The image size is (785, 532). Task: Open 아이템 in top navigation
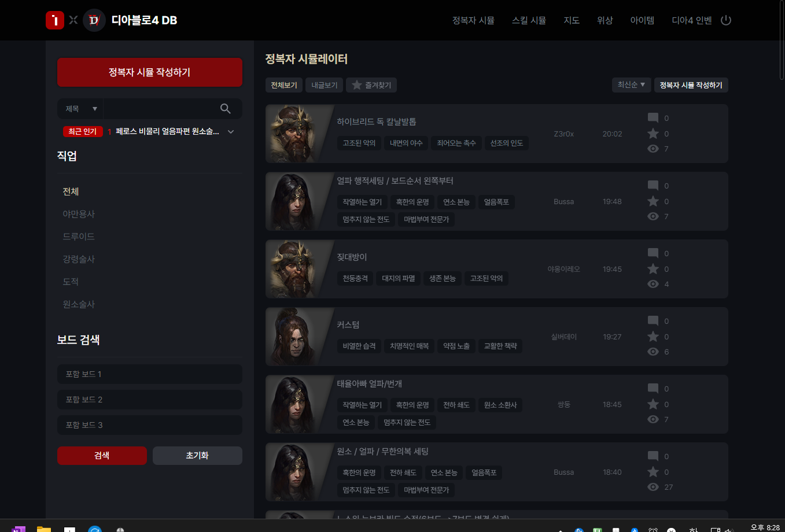[642, 20]
